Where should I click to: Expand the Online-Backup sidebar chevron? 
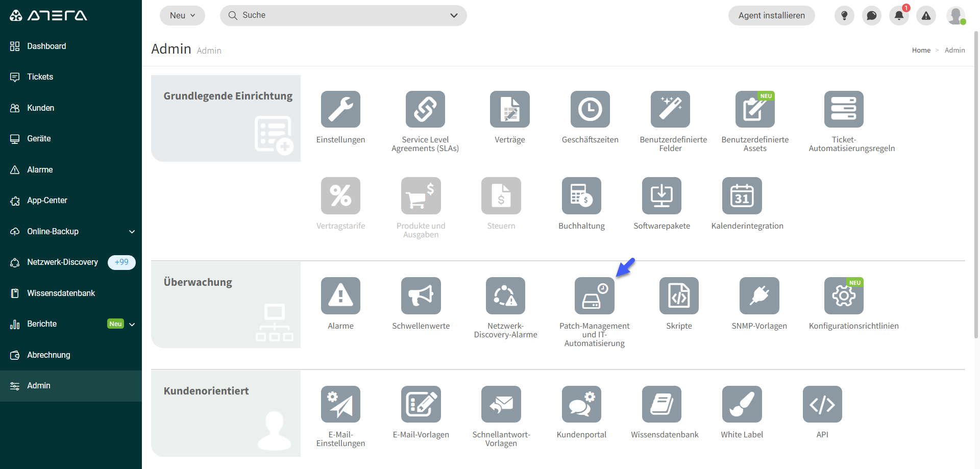132,232
